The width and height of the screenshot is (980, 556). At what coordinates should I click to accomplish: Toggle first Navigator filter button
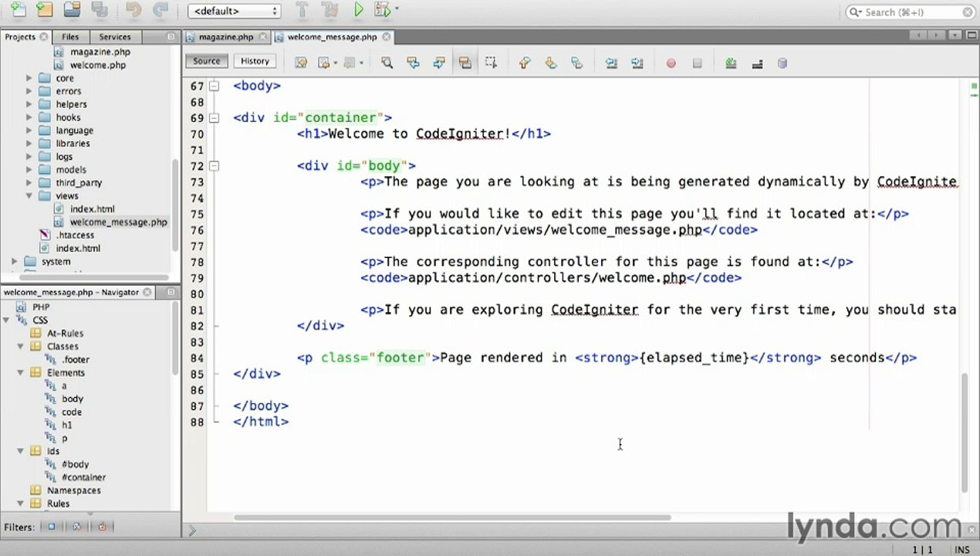(52, 527)
